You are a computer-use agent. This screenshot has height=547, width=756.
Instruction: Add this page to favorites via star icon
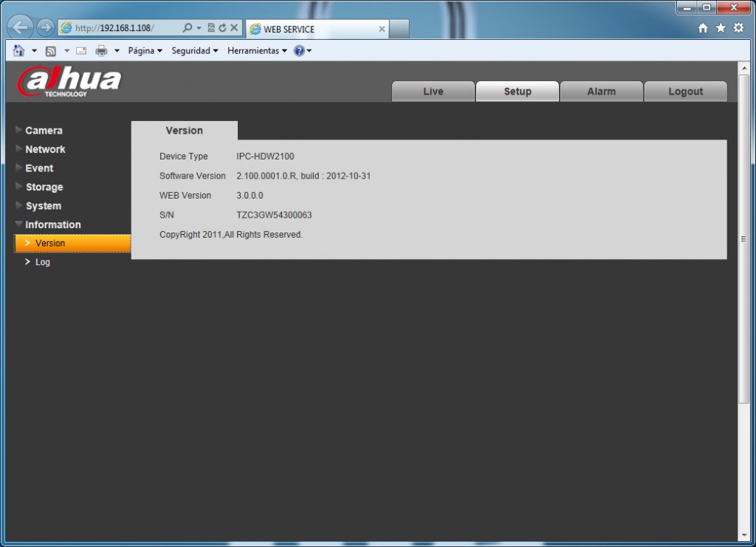coord(719,26)
